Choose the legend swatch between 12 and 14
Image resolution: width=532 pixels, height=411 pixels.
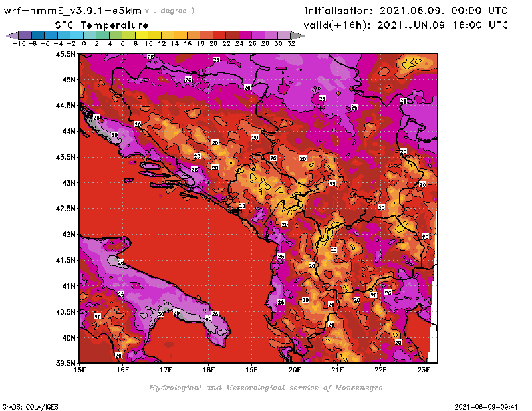(168, 35)
